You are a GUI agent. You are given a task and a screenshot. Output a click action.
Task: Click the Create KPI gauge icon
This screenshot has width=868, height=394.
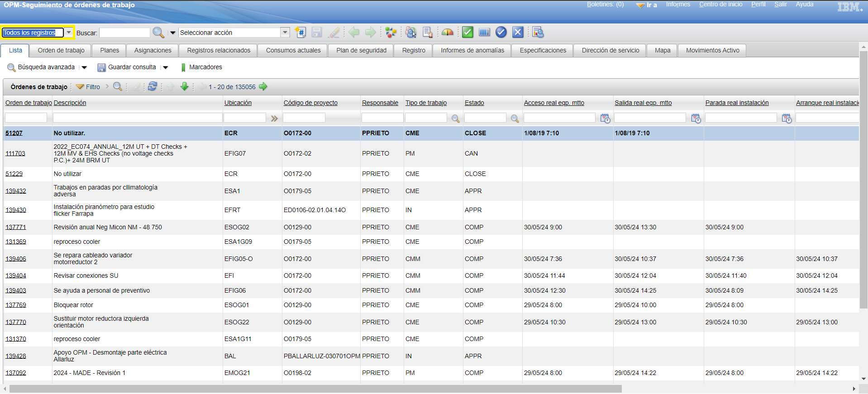[x=448, y=32]
